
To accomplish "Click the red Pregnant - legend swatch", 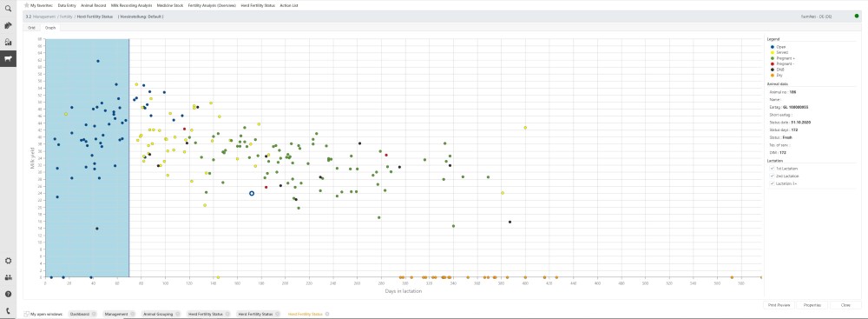I will pos(773,63).
